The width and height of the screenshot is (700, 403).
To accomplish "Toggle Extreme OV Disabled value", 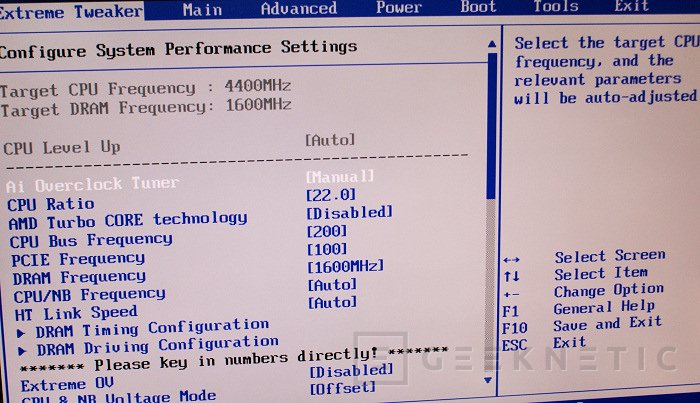I will (x=352, y=370).
